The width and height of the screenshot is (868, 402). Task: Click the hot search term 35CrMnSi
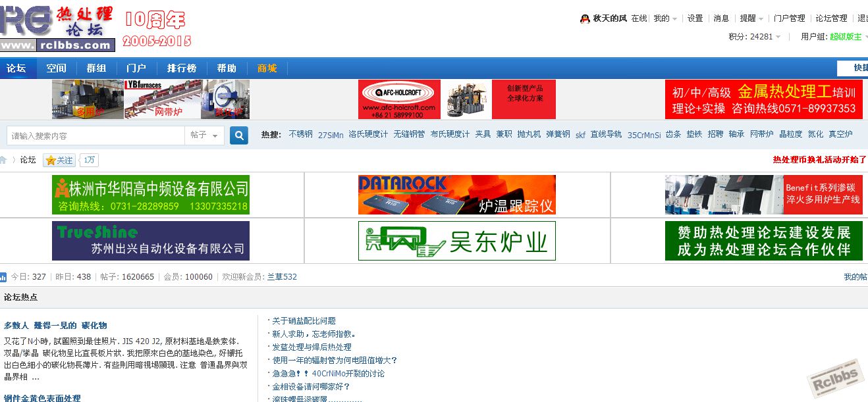click(643, 135)
